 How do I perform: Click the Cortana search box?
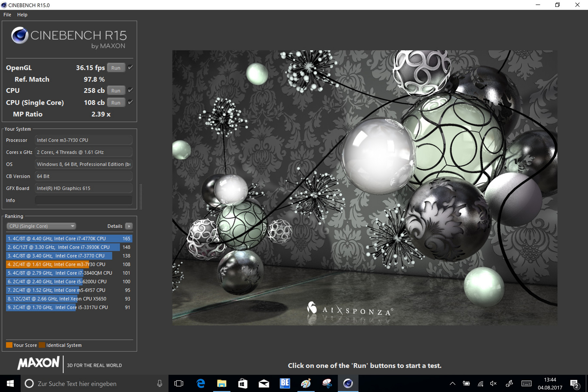tap(95, 384)
